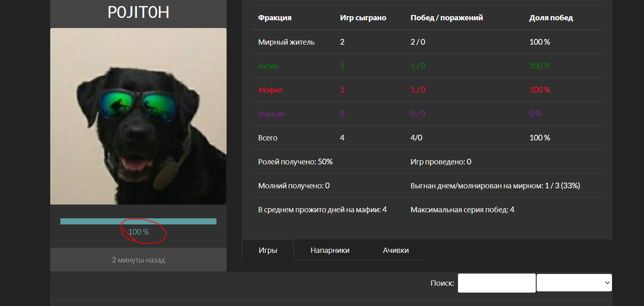Select the purple Маньяк faction label
Viewport: 644px width, 306px height.
(x=271, y=114)
